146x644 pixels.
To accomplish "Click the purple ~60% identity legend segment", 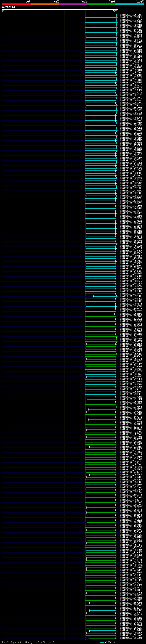I will tap(73, 4).
